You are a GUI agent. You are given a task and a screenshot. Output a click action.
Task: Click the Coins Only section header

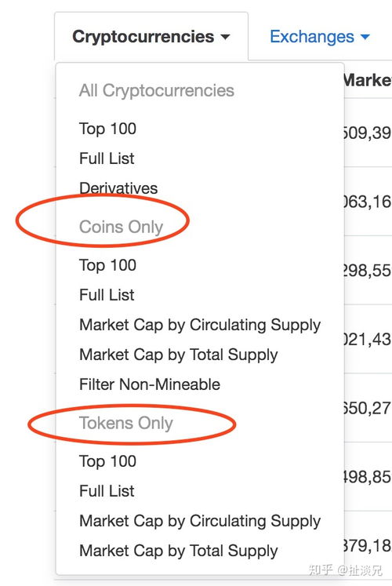pos(121,227)
